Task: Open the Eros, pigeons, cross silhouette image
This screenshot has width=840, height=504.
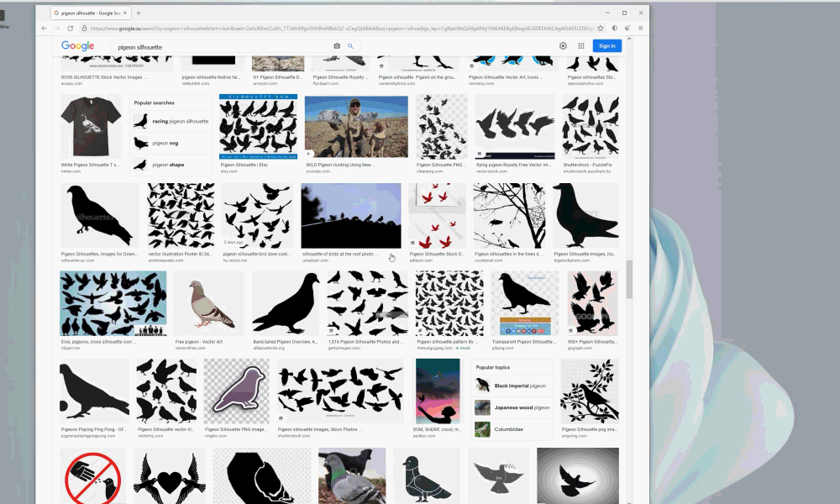Action: coord(113,304)
